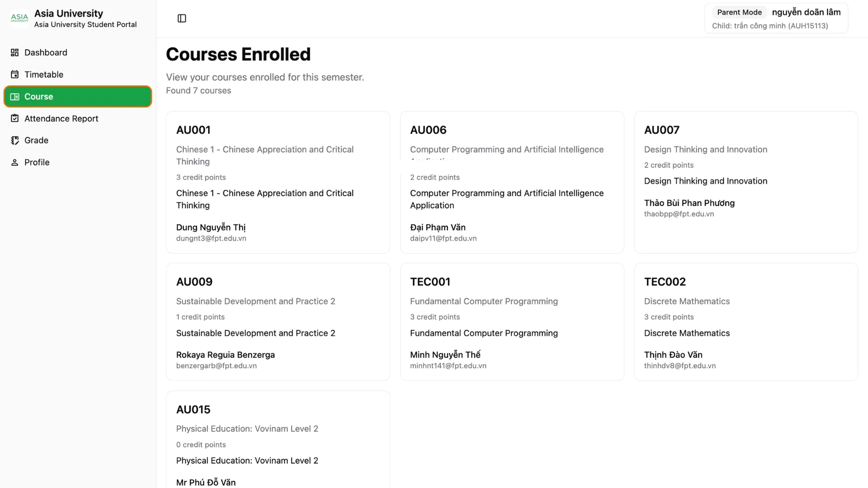Click child info trần công minh (AUH15113)

(x=770, y=26)
